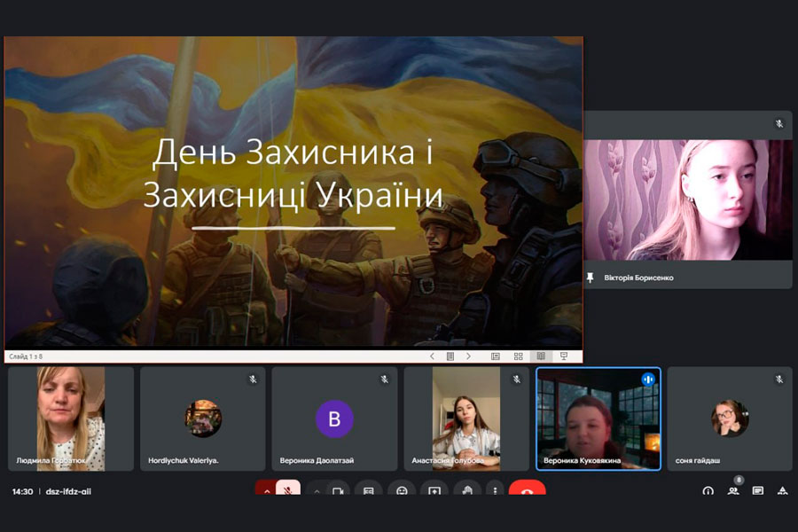Screen dimensions: 798x532
Task: Click the pin icon beside Вікторія Борисенко
Action: tap(591, 278)
